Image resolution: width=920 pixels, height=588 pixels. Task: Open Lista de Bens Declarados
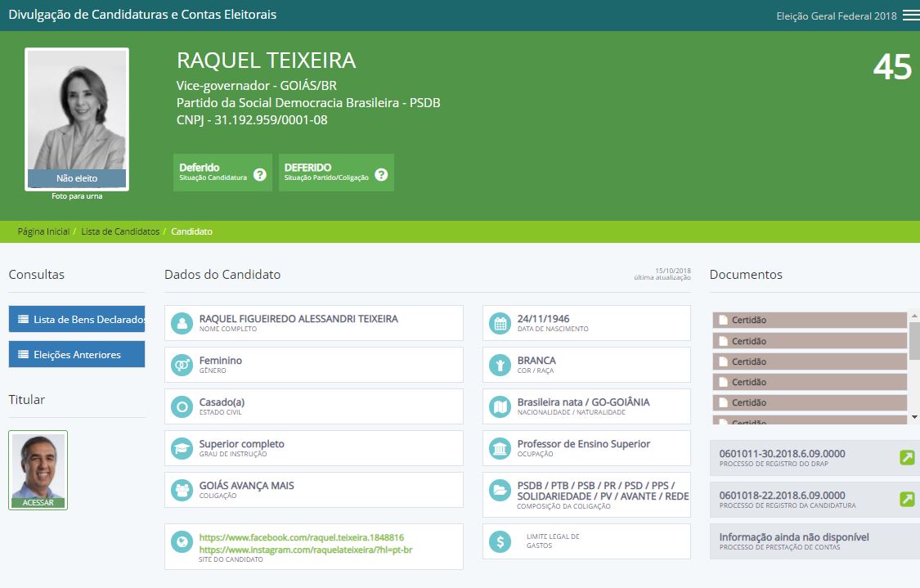pos(77,319)
